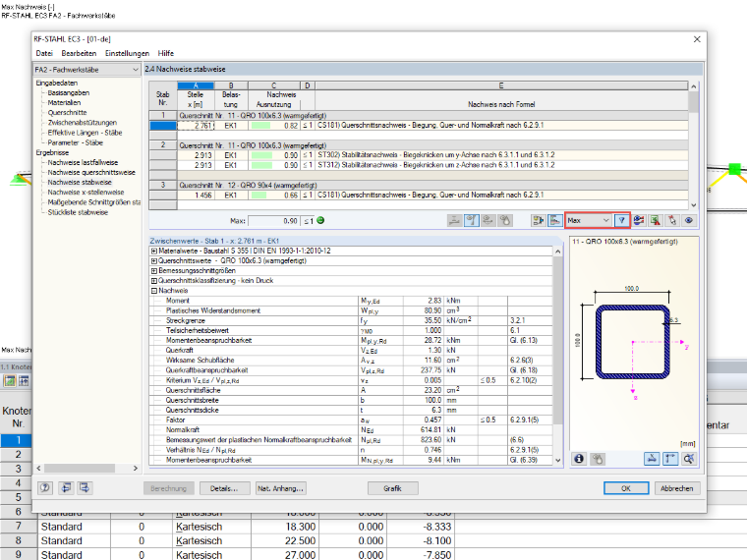Click the greyed magnifier-over-beam icon

pos(488,220)
